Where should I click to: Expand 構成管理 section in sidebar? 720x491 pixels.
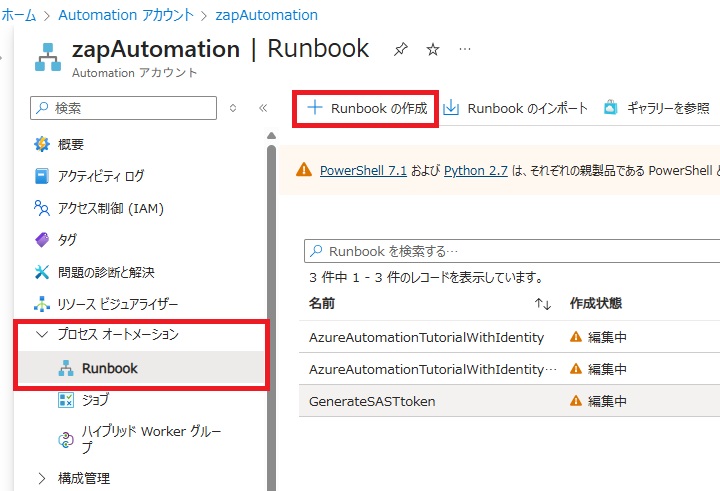coord(42,478)
